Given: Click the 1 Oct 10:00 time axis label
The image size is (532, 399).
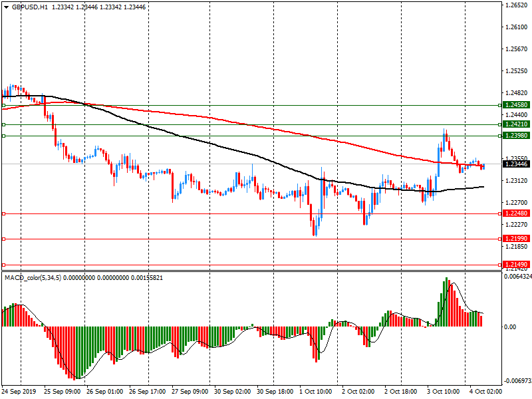Looking at the screenshot, I should 316,392.
